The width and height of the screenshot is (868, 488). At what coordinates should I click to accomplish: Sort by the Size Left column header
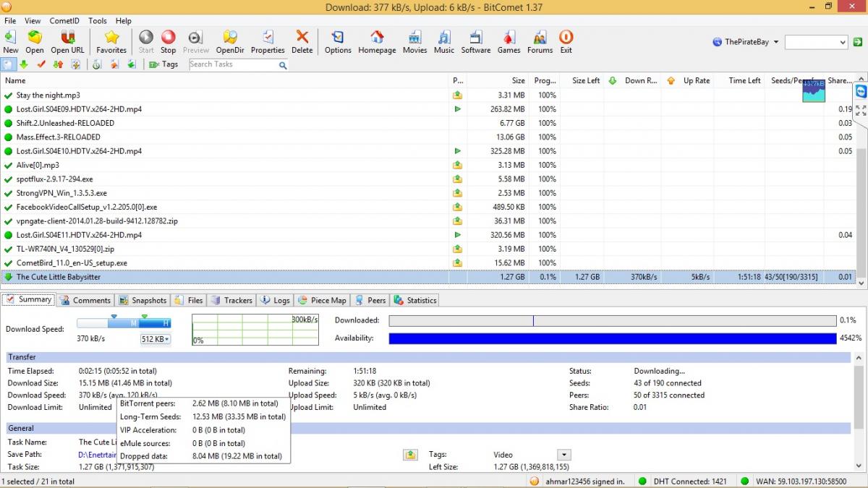(x=582, y=81)
